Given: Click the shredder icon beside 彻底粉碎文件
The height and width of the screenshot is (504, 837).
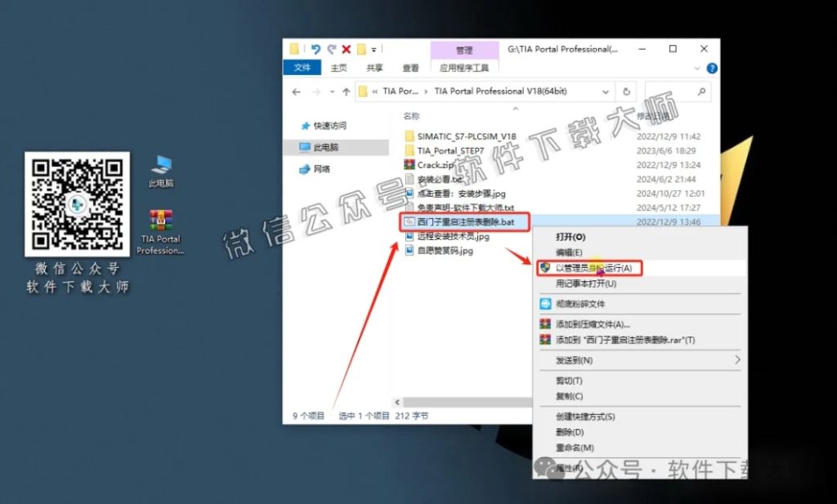Looking at the screenshot, I should coord(545,303).
